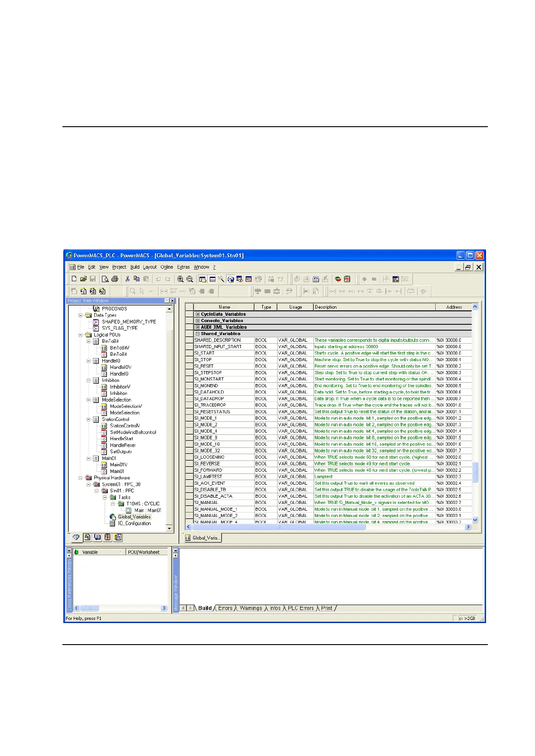Collapse the Tasks tree node

[105, 497]
